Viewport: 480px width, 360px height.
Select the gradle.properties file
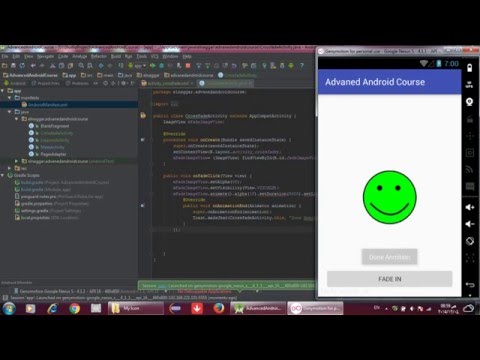point(52,204)
